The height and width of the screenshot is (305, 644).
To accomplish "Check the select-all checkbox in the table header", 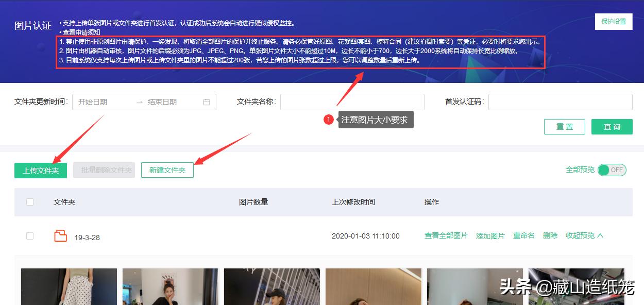I will coord(29,202).
